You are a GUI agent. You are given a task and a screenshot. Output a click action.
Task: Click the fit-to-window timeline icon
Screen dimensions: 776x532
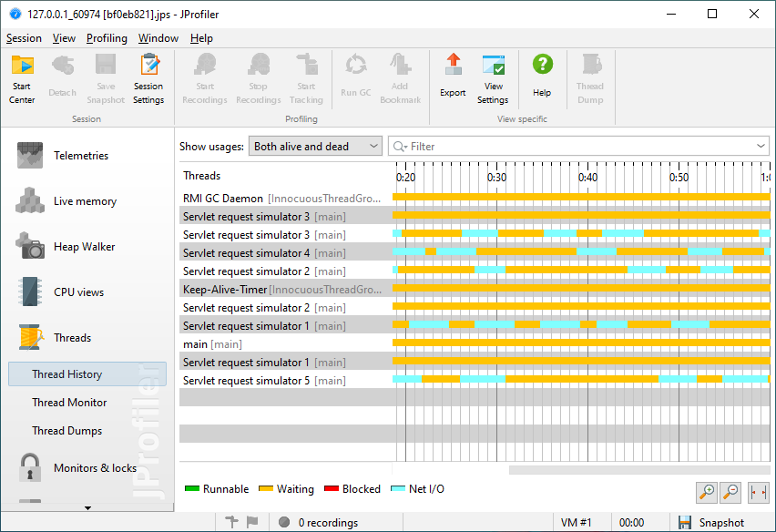coord(758,493)
